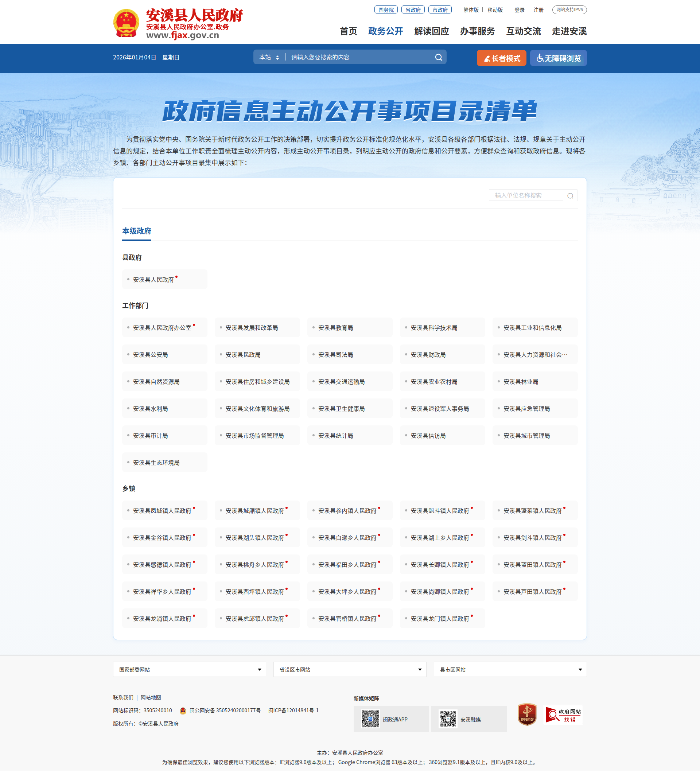The image size is (700, 771).
Task: Click the police badge icon beside 闽公网安备
Action: click(183, 710)
